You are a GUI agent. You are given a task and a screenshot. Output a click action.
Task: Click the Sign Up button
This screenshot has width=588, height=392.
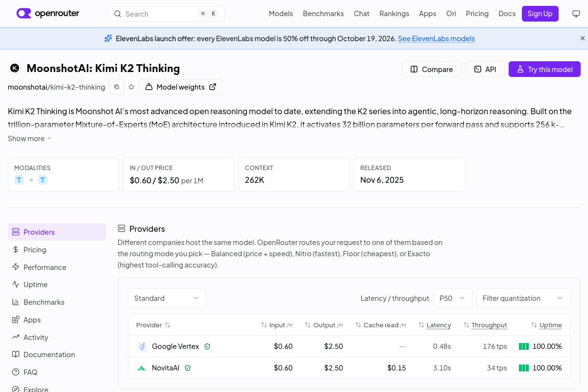[540, 14]
